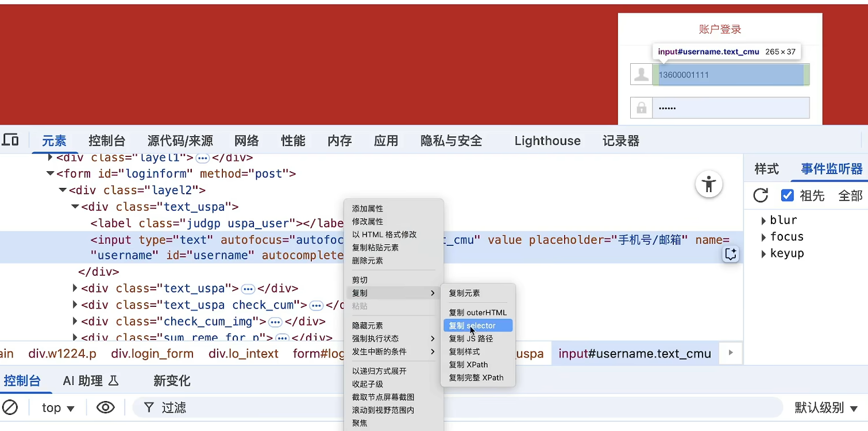Open the 性能 tab

tap(293, 141)
